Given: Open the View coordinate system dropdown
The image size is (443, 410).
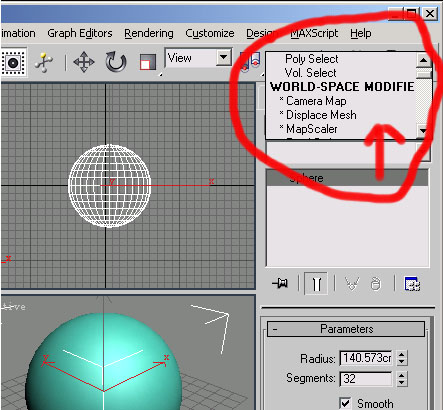Looking at the screenshot, I should (224, 58).
